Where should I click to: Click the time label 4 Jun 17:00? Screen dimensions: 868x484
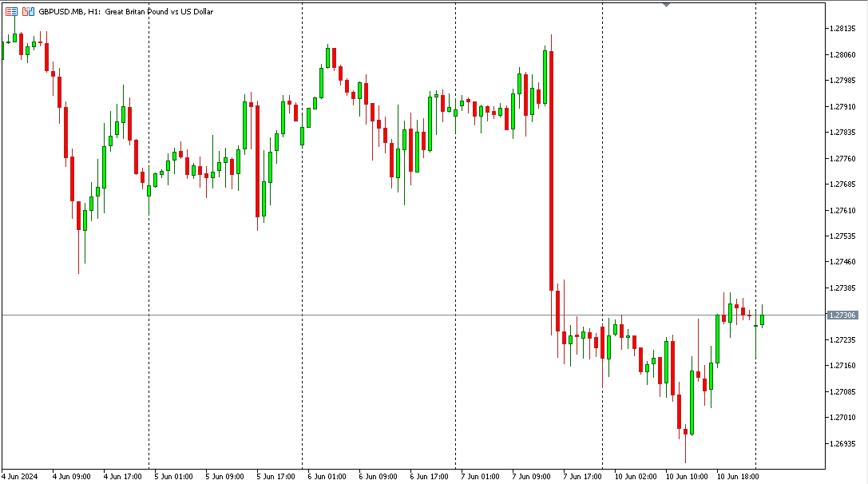pyautogui.click(x=122, y=476)
